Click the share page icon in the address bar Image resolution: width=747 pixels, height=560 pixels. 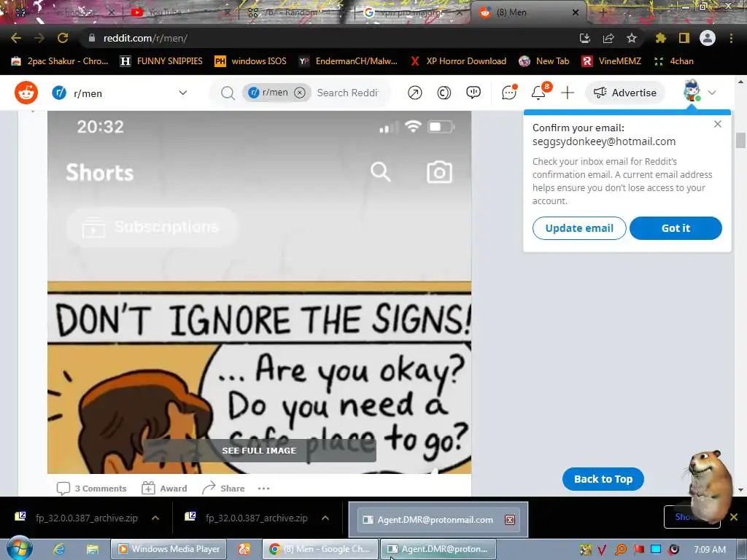tap(608, 38)
